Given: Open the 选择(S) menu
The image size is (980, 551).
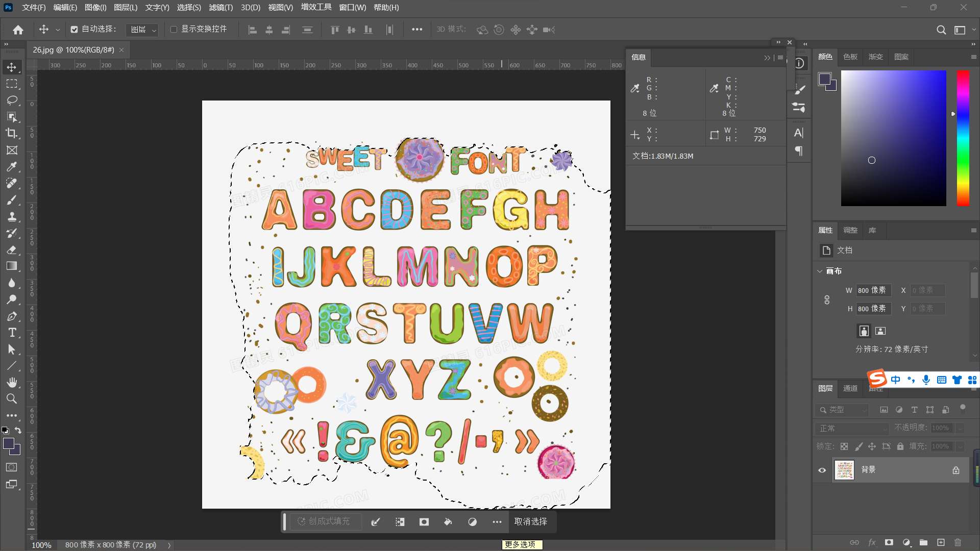Looking at the screenshot, I should coord(189,8).
